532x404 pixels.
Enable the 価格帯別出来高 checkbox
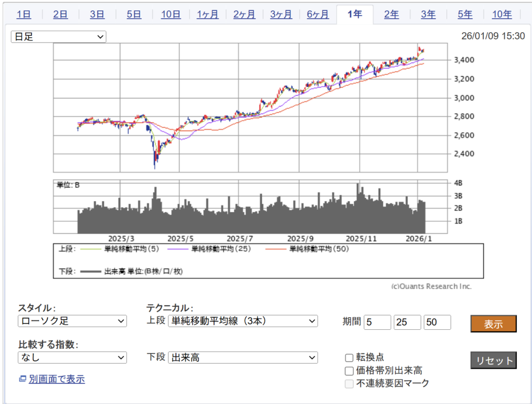pos(350,371)
